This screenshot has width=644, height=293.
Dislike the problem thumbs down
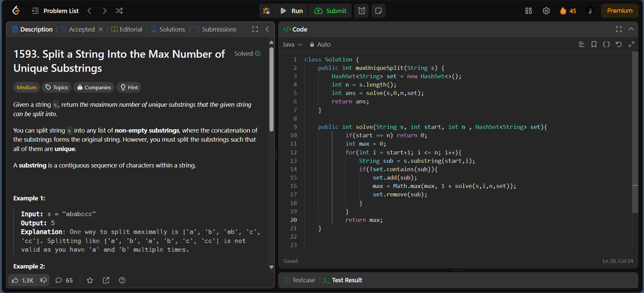[44, 280]
